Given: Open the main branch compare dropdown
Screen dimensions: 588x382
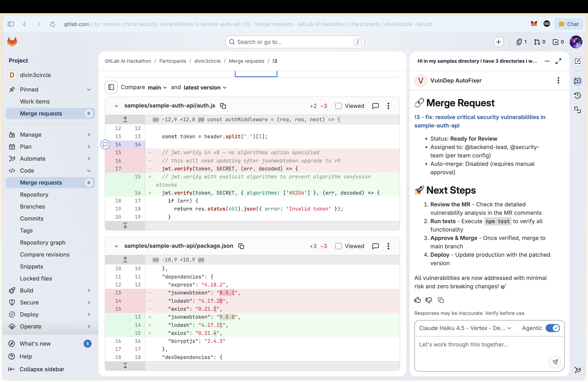Looking at the screenshot, I should click(157, 87).
